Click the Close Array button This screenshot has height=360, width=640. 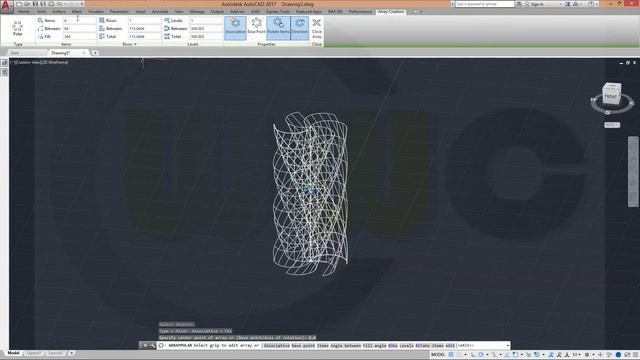(x=317, y=28)
